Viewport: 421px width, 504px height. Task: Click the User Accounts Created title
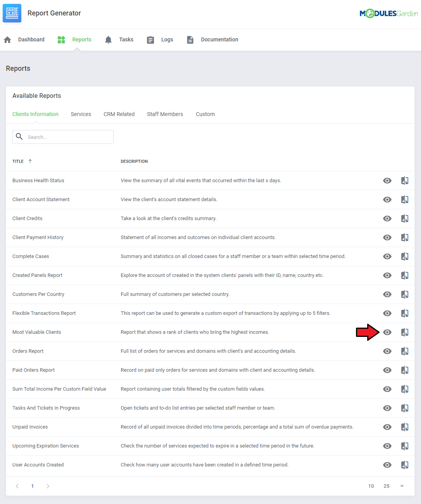[38, 465]
